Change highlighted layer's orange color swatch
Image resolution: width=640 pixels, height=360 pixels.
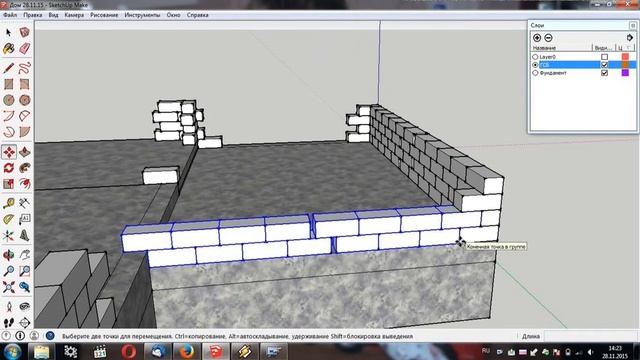625,65
